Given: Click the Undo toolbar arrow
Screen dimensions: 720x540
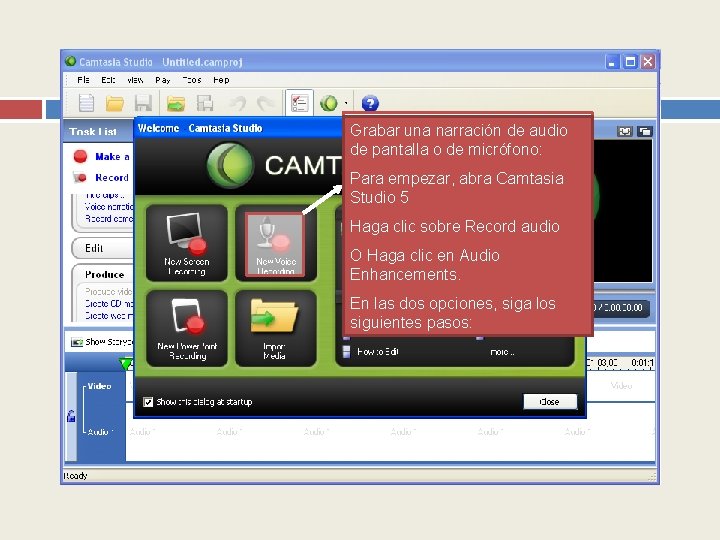Looking at the screenshot, I should click(238, 103).
